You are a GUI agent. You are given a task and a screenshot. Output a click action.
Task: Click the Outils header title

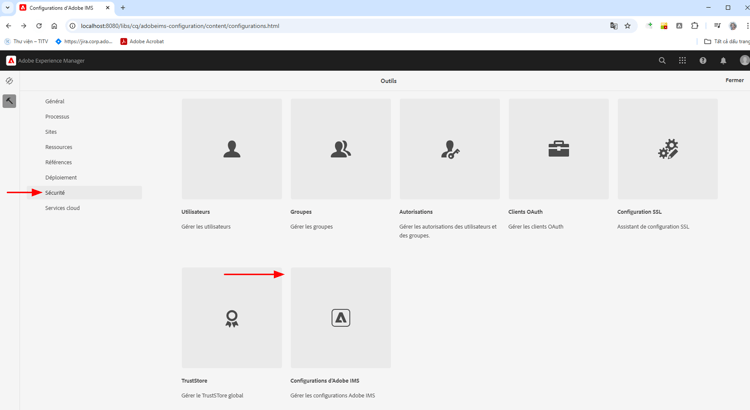pyautogui.click(x=388, y=81)
